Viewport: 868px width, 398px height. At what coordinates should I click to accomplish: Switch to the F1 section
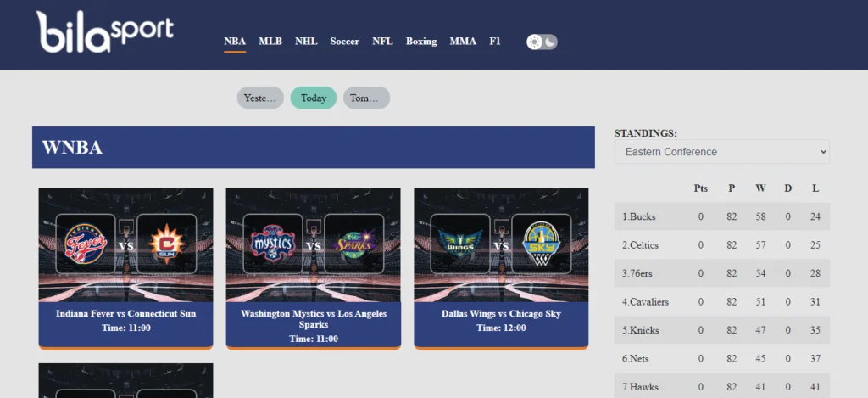pyautogui.click(x=495, y=42)
